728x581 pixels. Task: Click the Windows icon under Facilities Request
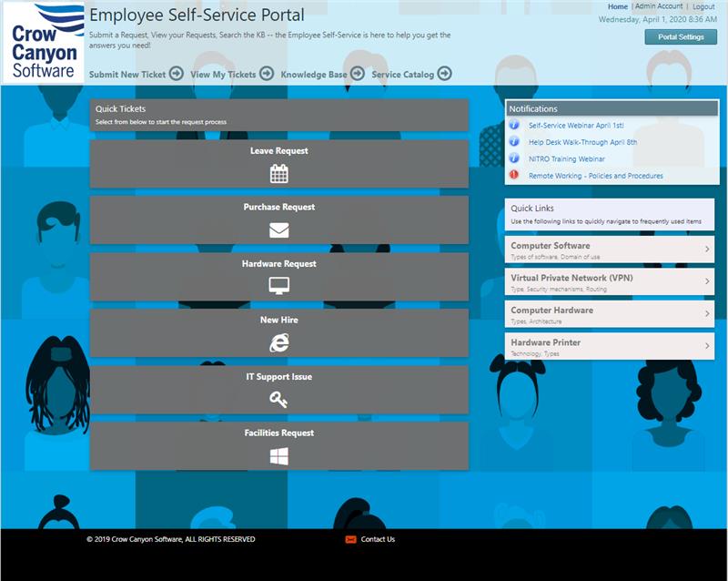pos(278,456)
